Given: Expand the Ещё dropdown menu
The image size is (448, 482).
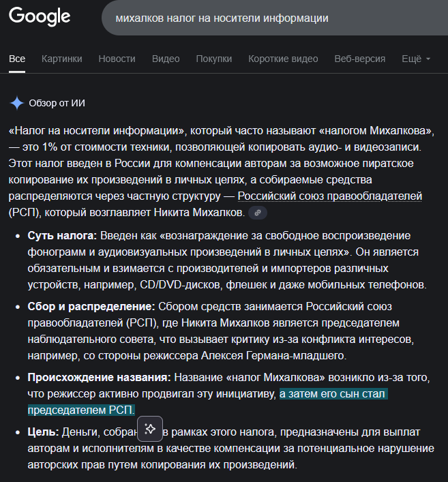Looking at the screenshot, I should [x=416, y=59].
